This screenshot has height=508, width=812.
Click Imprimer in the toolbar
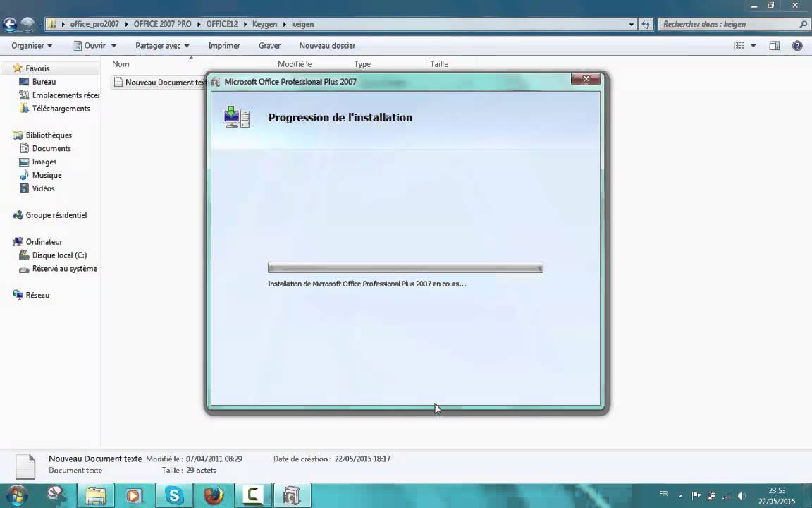(x=223, y=46)
